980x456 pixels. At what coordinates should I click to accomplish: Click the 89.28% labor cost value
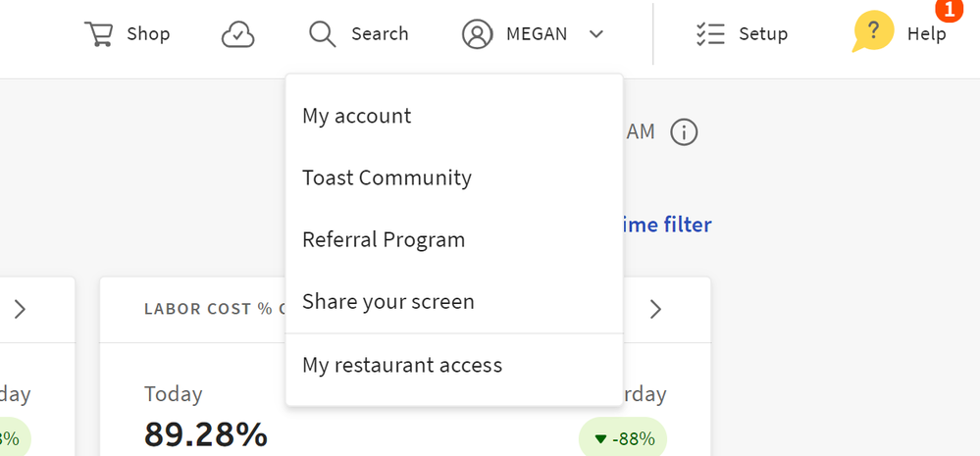point(206,434)
